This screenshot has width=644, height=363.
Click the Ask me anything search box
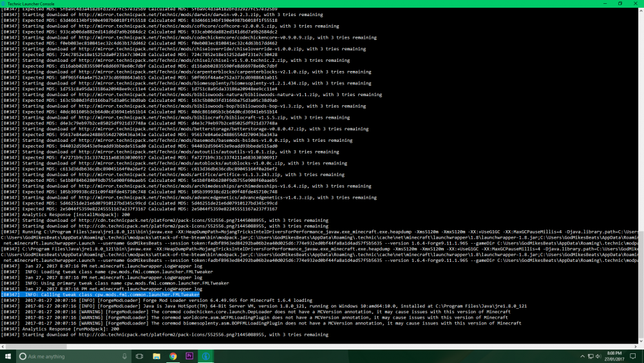[73, 357]
